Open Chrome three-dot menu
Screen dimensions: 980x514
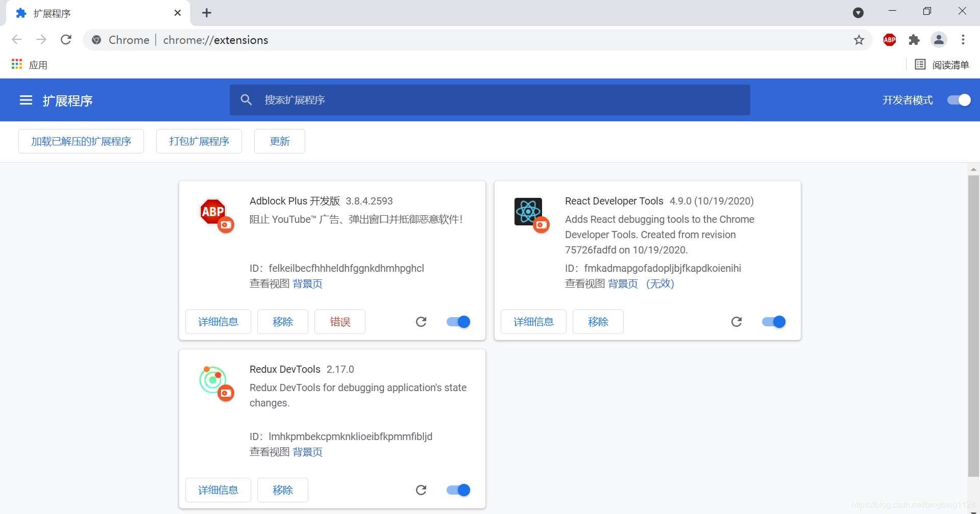click(x=963, y=40)
